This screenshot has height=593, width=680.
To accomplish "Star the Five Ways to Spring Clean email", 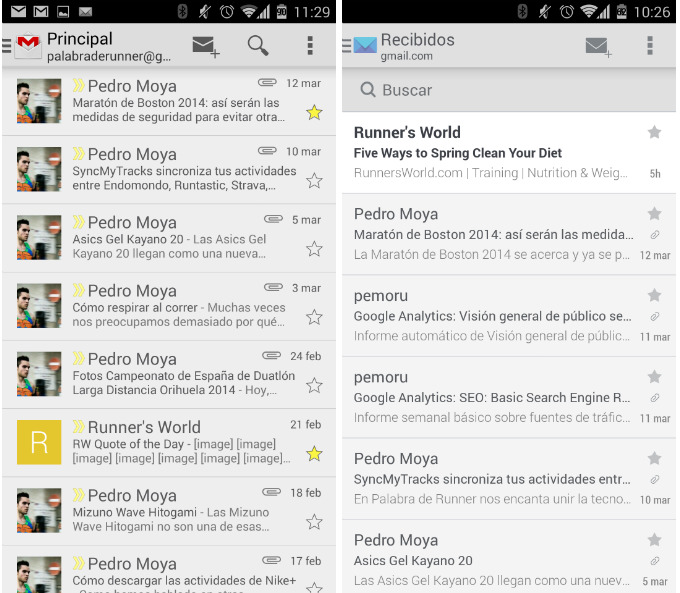I will click(654, 132).
